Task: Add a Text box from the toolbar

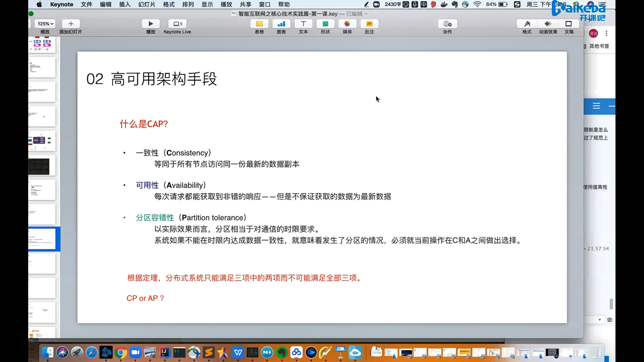Action: tap(303, 24)
